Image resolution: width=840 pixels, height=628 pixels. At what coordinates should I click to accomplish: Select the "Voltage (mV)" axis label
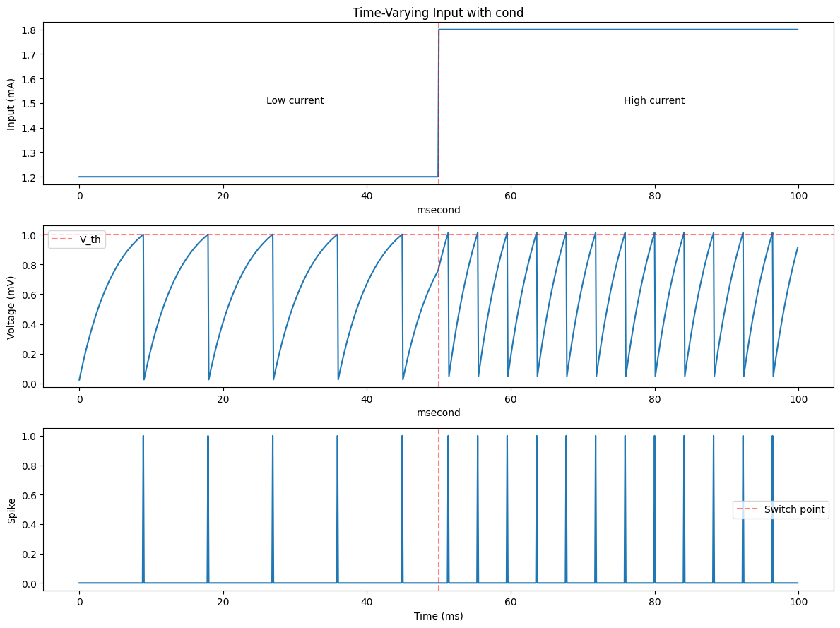[x=11, y=307]
